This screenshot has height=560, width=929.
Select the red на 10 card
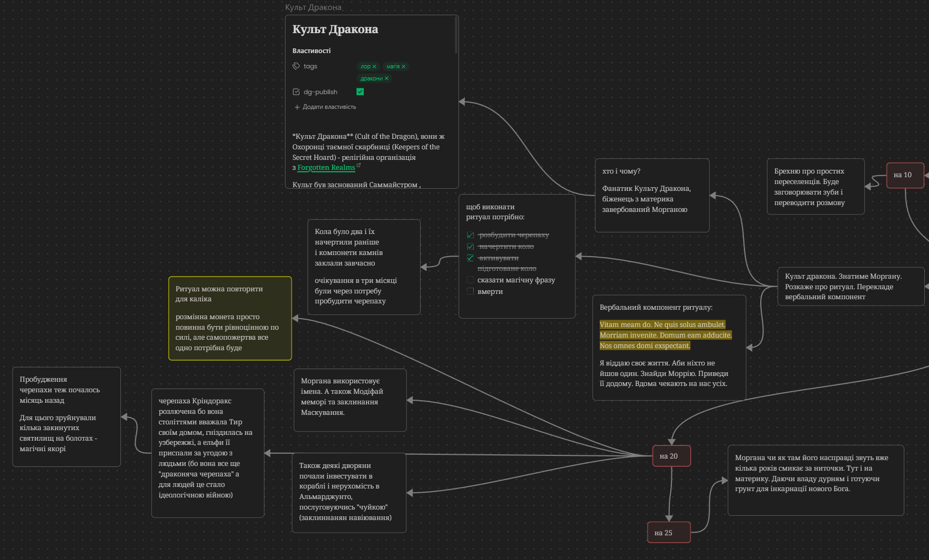pyautogui.click(x=905, y=175)
